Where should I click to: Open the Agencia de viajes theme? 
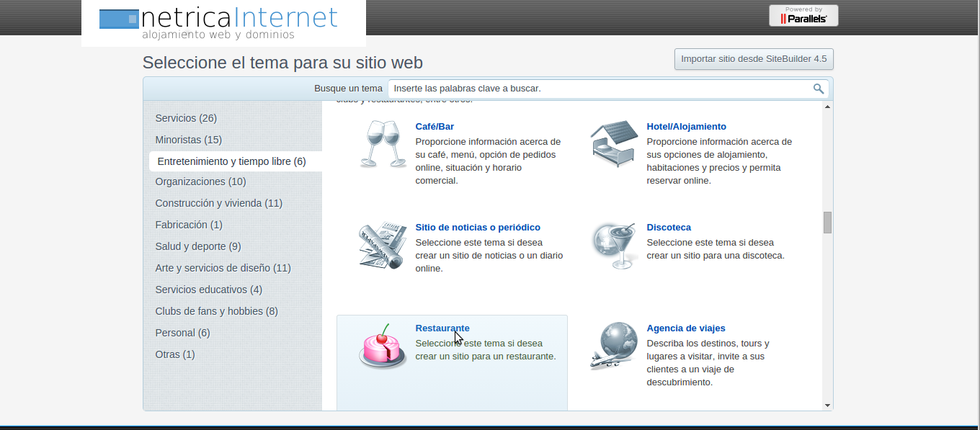(686, 328)
